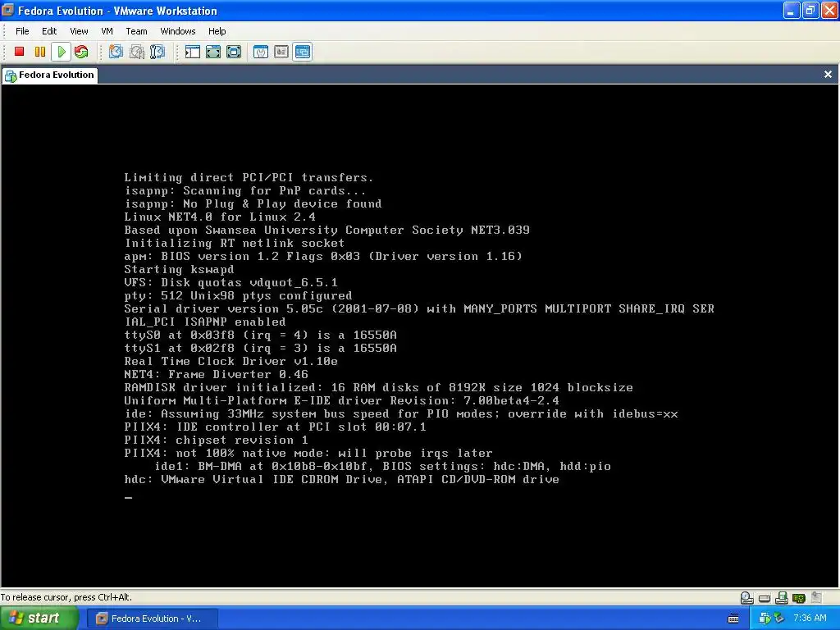This screenshot has height=630, width=840.
Task: Click the 7:36 AM clock
Action: tap(810, 619)
